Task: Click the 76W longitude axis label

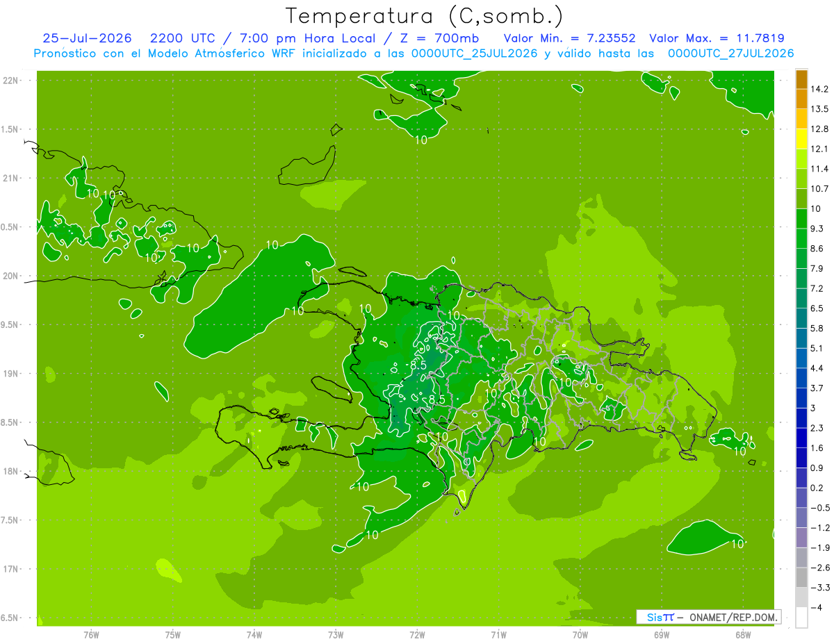Action: coord(91,635)
